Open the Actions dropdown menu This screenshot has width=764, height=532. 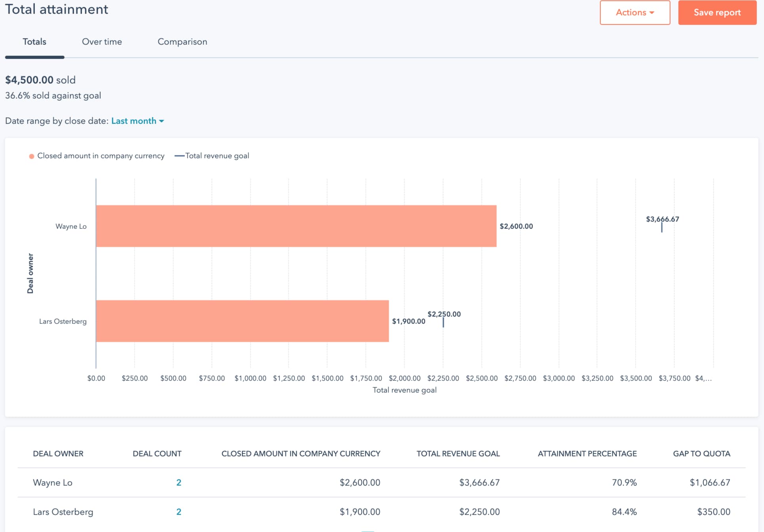pos(634,13)
